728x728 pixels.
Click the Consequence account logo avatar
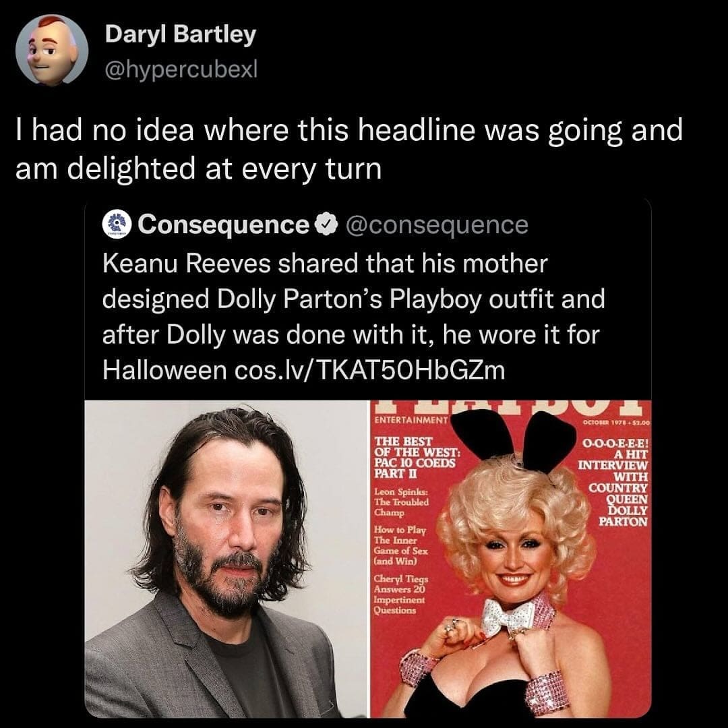click(117, 224)
